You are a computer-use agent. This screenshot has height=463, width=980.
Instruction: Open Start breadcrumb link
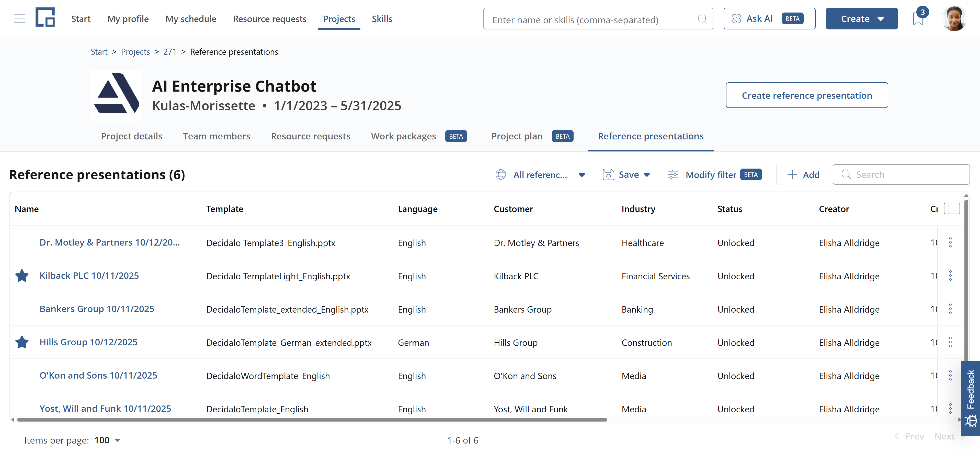coord(99,51)
